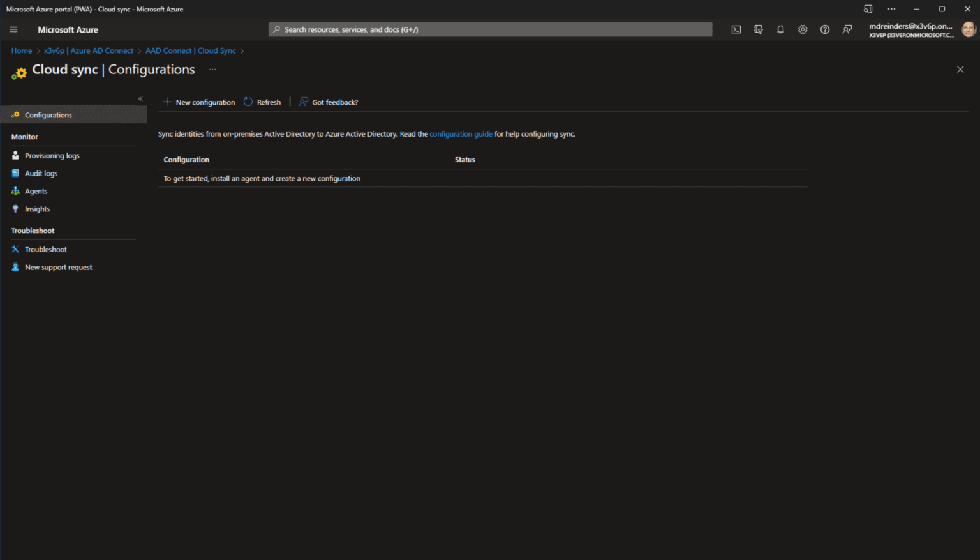Create a New support request
The width and height of the screenshot is (980, 560).
58,267
